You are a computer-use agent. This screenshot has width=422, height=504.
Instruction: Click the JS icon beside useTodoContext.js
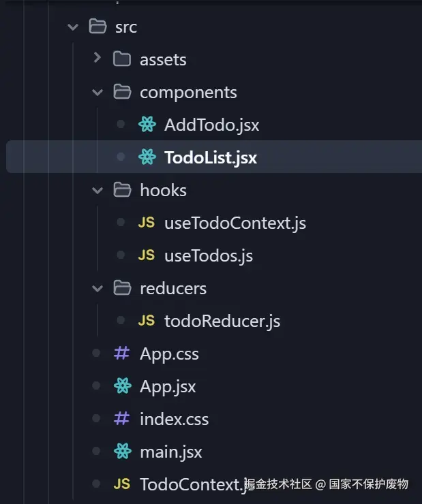tap(147, 223)
